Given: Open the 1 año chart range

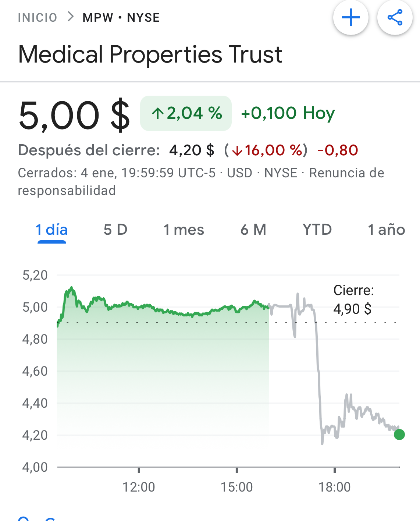Looking at the screenshot, I should click(387, 230).
